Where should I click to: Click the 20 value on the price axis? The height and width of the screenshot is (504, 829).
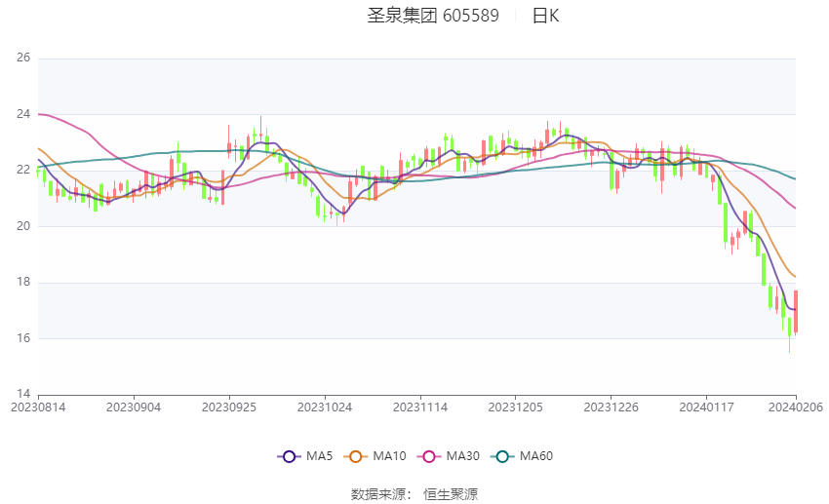pyautogui.click(x=23, y=225)
